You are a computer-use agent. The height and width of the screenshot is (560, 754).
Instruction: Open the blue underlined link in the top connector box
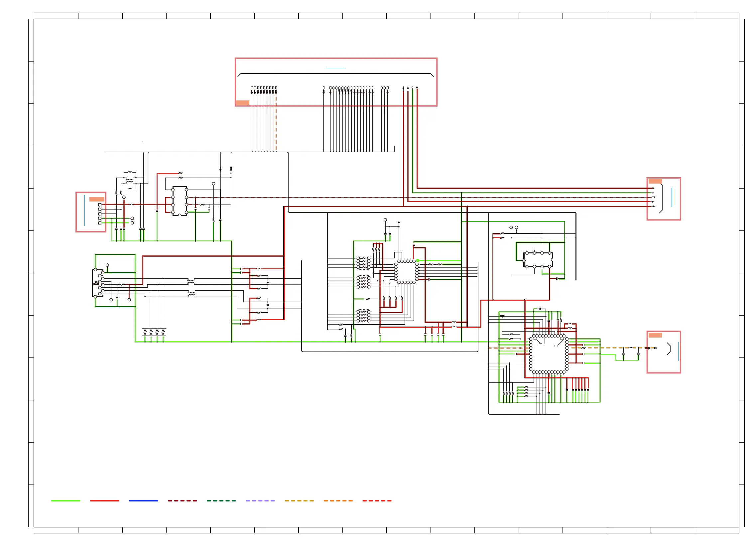(x=335, y=68)
